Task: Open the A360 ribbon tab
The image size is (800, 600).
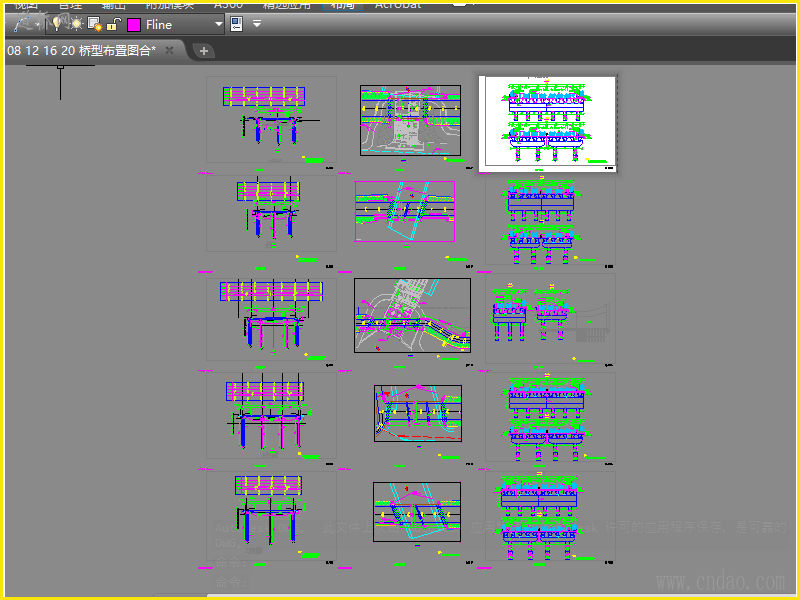Action: coord(228,5)
